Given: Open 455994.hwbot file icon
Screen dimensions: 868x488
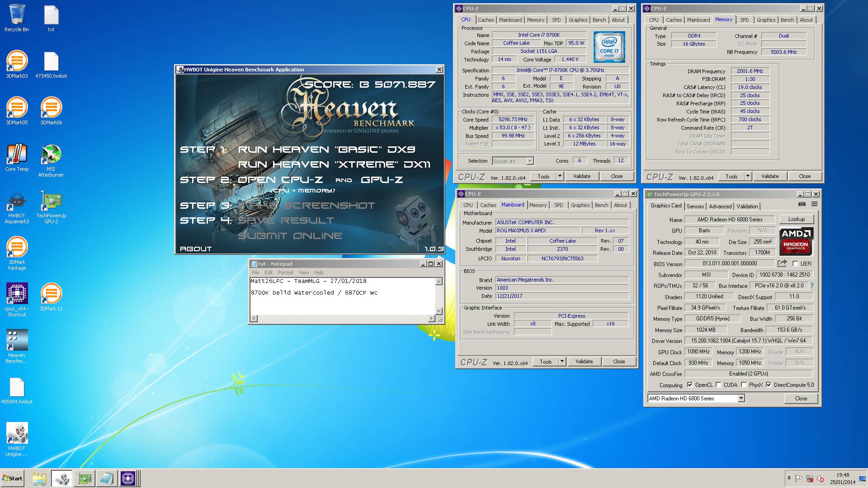Looking at the screenshot, I should click(x=17, y=390).
